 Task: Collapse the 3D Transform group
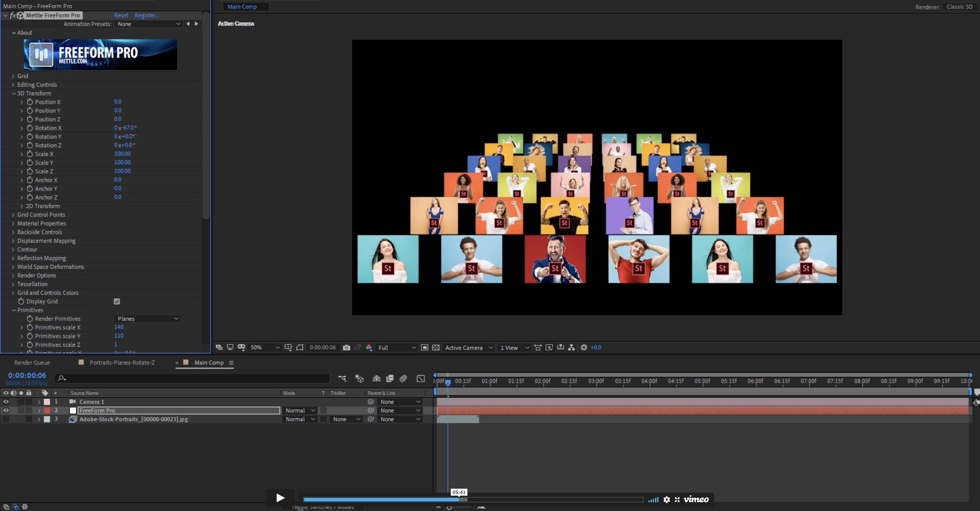pyautogui.click(x=14, y=94)
